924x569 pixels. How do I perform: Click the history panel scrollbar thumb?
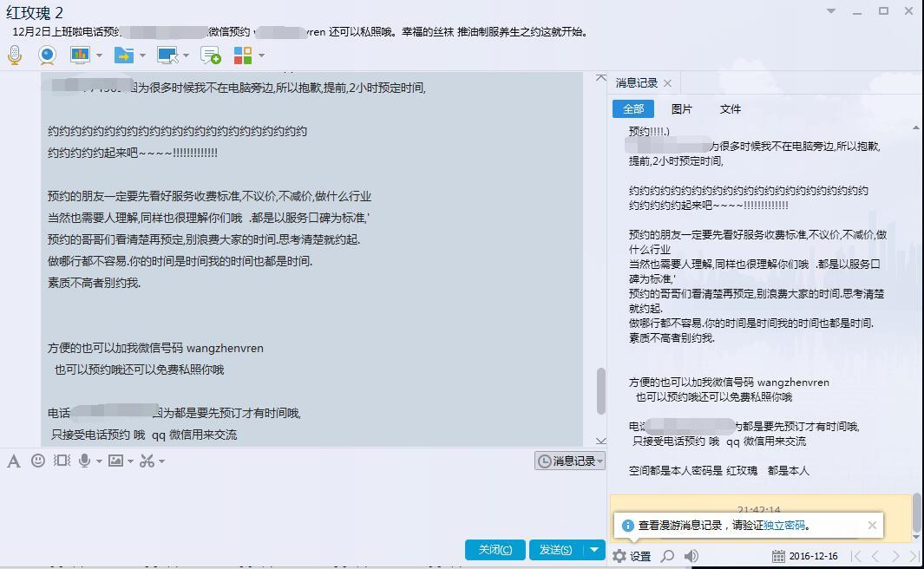pos(916,513)
